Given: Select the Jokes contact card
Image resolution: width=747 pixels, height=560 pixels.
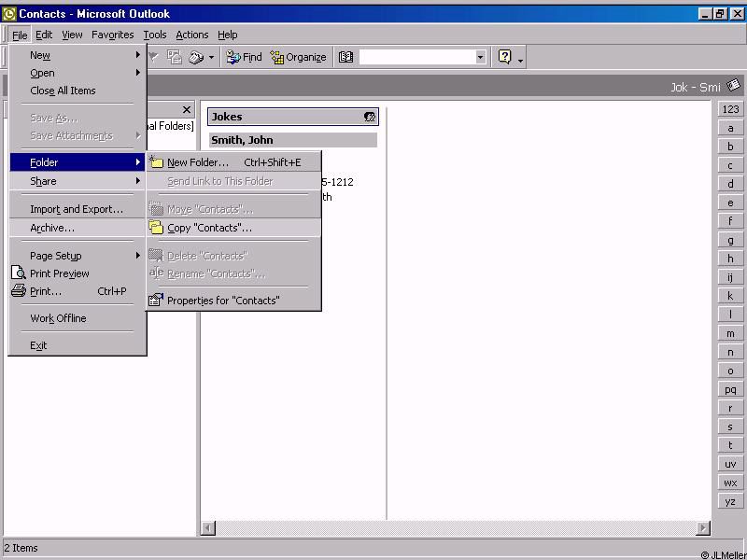Looking at the screenshot, I should (293, 117).
